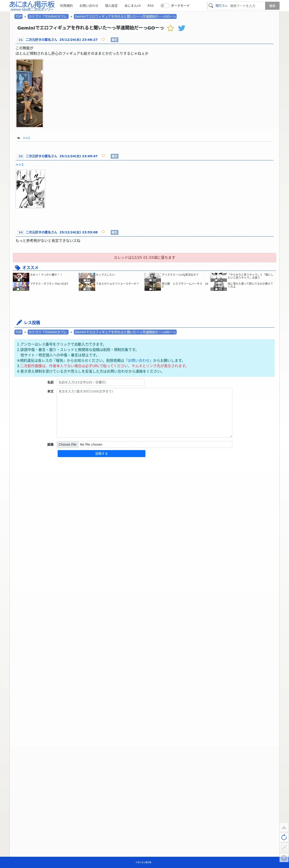289x868 pixels.
Task: Open 個人設定 settings
Action: click(111, 6)
